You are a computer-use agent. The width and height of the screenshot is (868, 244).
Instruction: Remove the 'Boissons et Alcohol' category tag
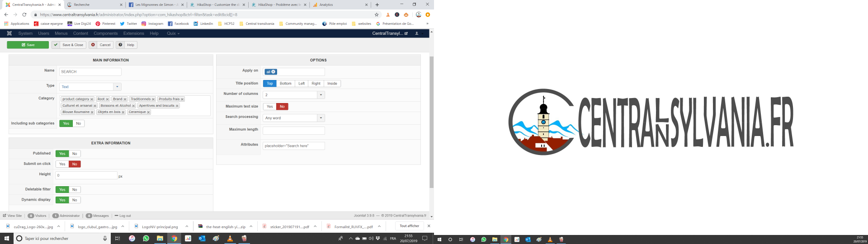click(133, 106)
